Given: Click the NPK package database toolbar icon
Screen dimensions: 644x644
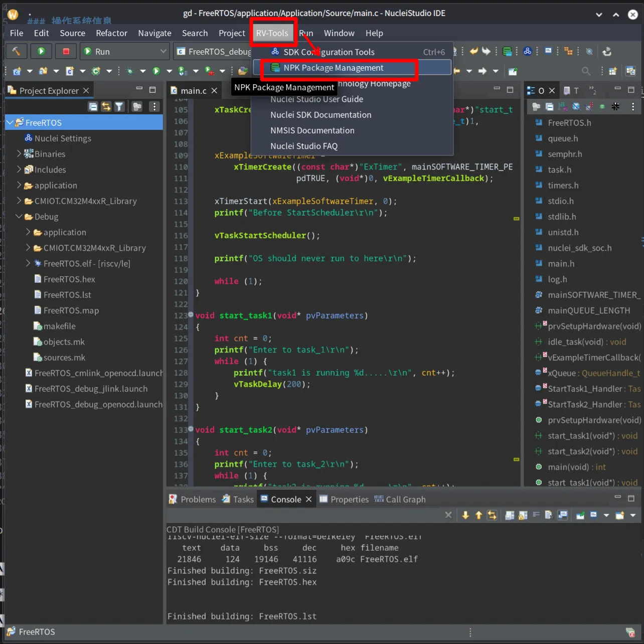Looking at the screenshot, I should click(507, 51).
